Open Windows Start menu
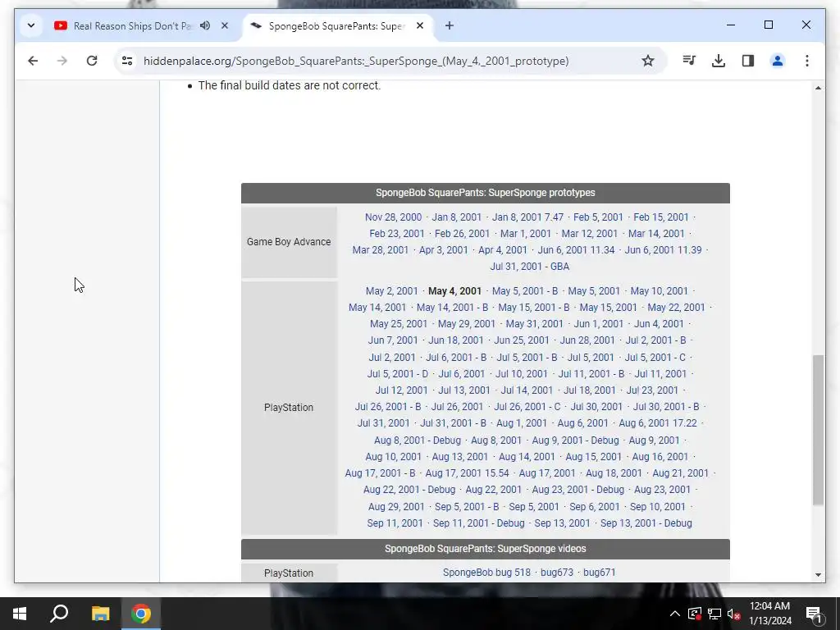The height and width of the screenshot is (630, 840). 20,614
